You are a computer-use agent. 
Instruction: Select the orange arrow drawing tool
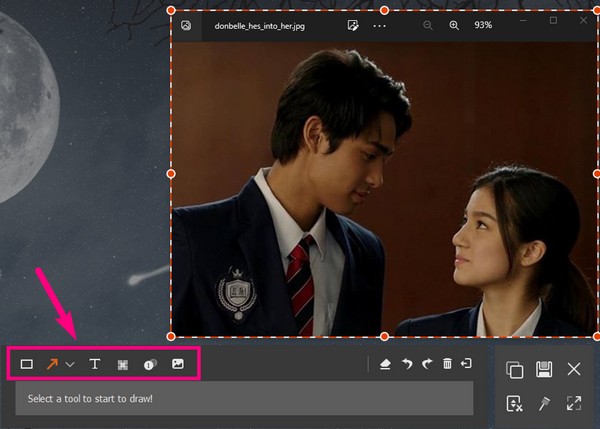click(52, 364)
